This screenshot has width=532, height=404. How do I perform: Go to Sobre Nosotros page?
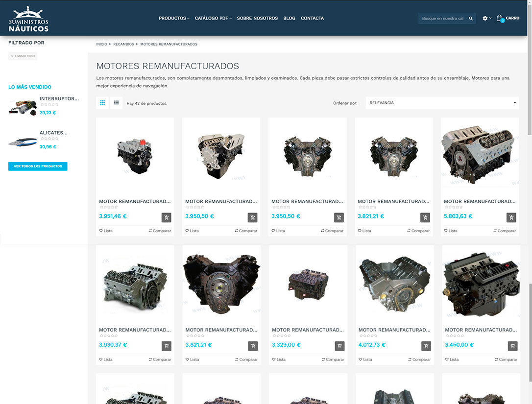point(257,18)
